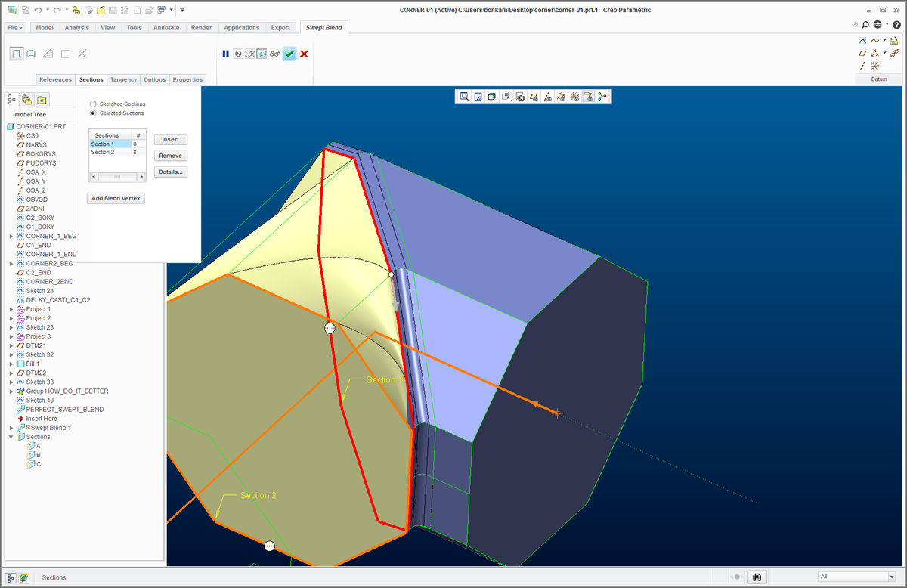Image resolution: width=907 pixels, height=588 pixels.
Task: Expand the CORNER2_BEG tree item
Action: pyautogui.click(x=11, y=263)
